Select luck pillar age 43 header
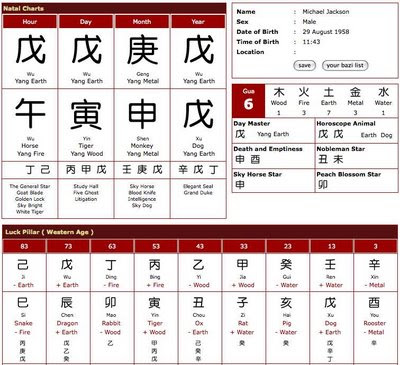 tap(200, 246)
